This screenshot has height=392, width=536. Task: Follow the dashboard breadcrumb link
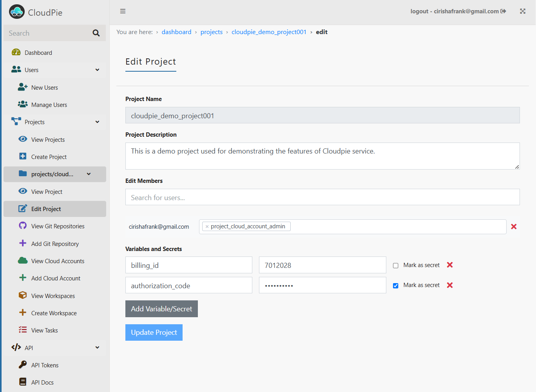tap(176, 32)
